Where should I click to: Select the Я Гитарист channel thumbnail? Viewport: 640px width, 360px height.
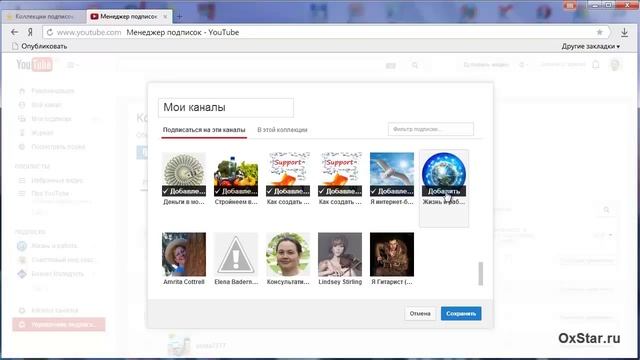tap(392, 254)
